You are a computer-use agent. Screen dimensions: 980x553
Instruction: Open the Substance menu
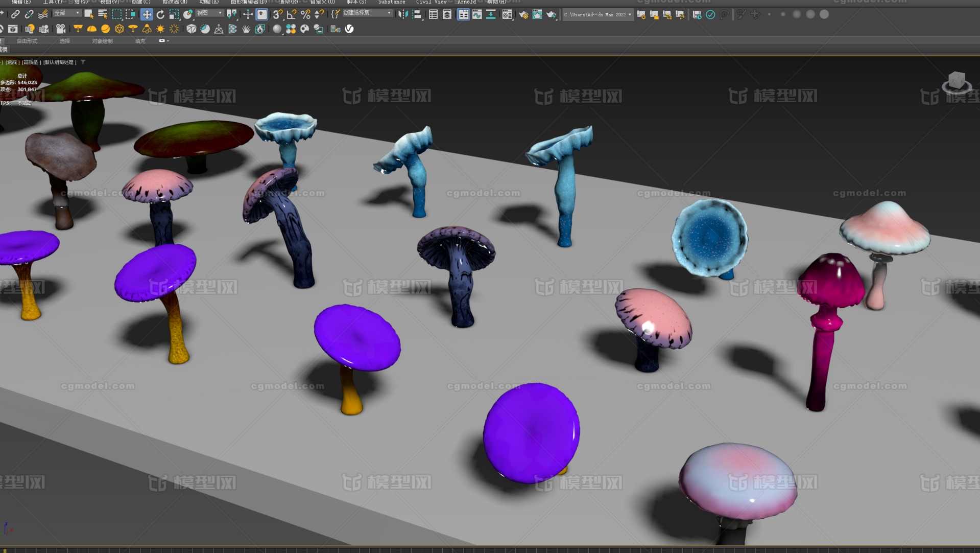(392, 2)
